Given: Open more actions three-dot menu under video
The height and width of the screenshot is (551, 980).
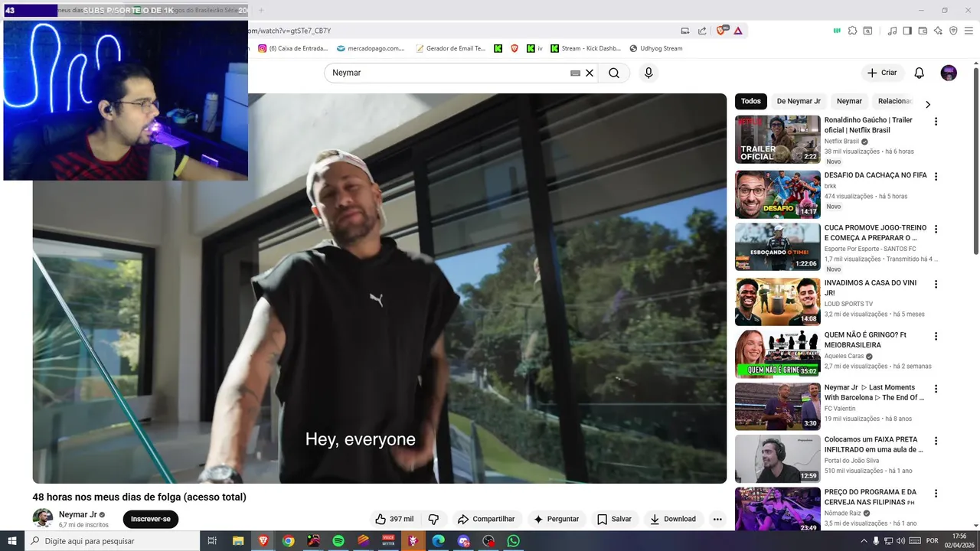Looking at the screenshot, I should point(717,519).
